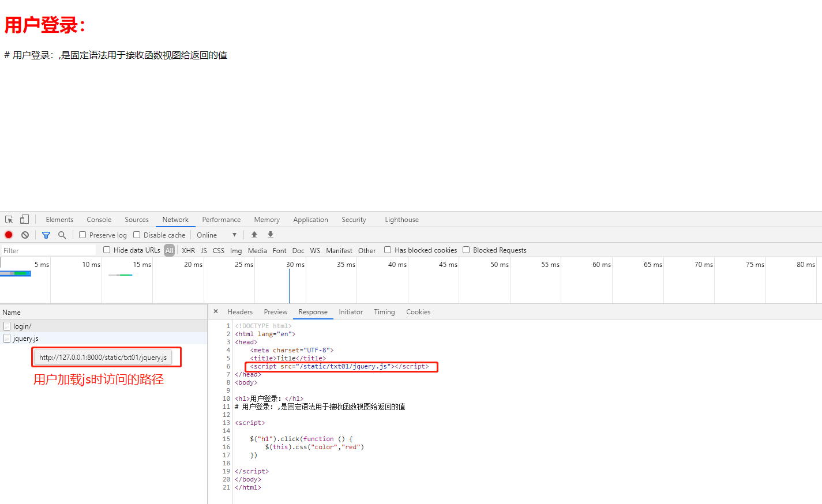Open the Performance panel
Viewport: 822px width, 504px height.
click(222, 220)
